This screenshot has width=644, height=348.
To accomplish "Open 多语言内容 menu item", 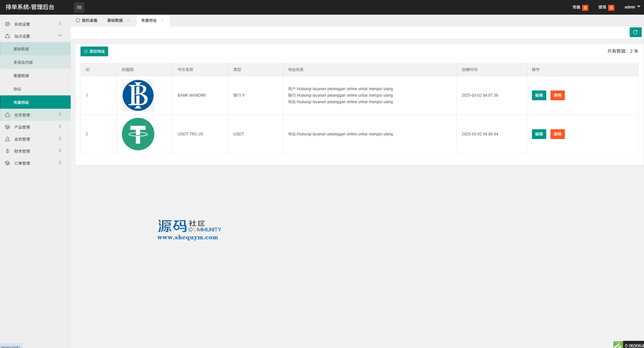I will (23, 63).
